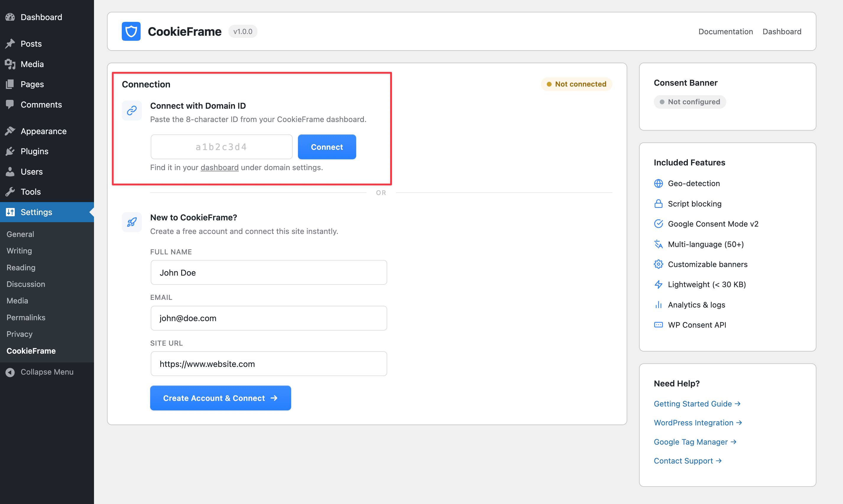
Task: Click the Not configured banner status badge
Action: pyautogui.click(x=690, y=102)
